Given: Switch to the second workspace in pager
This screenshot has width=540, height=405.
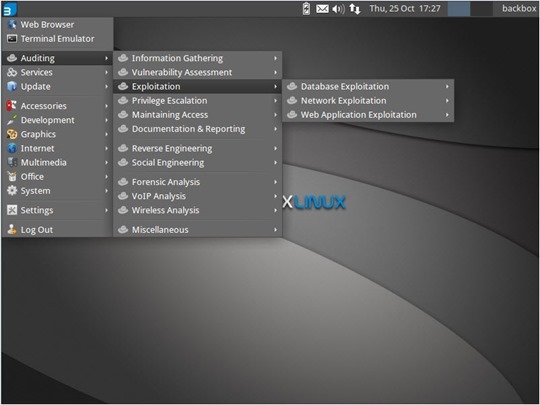Looking at the screenshot, I should coord(481,9).
